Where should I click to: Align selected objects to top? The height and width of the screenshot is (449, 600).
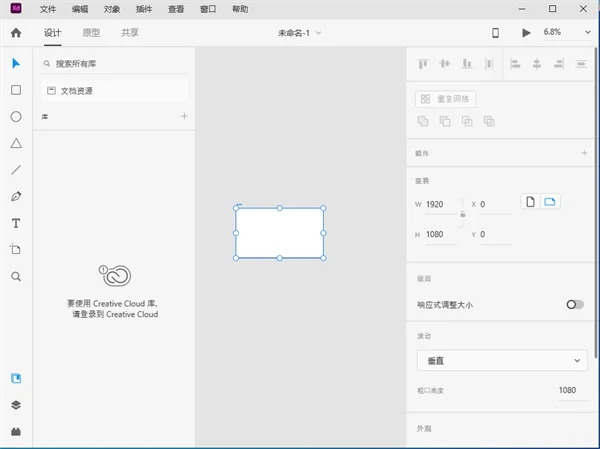423,64
